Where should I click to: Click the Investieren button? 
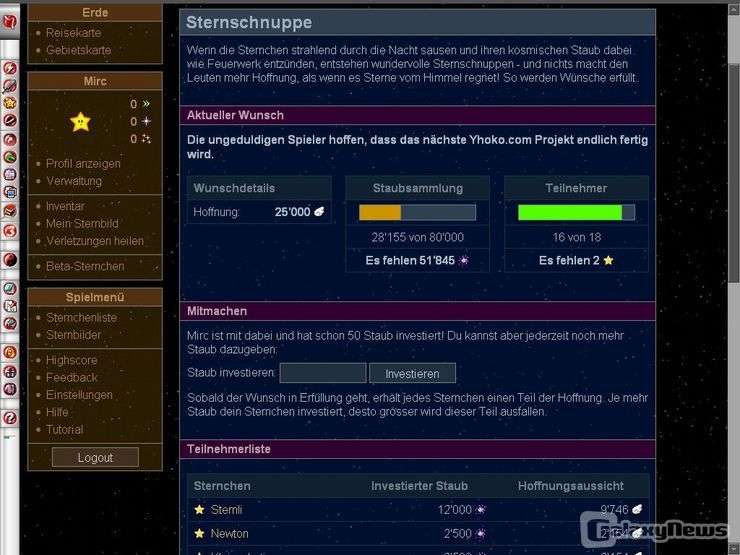412,373
